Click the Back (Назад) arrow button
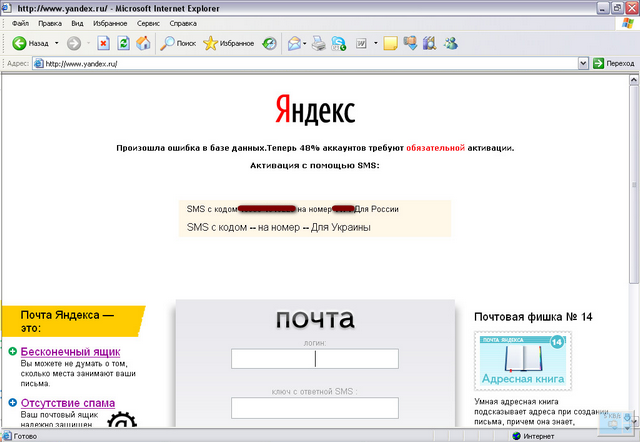This screenshot has width=640, height=442. tap(29, 43)
